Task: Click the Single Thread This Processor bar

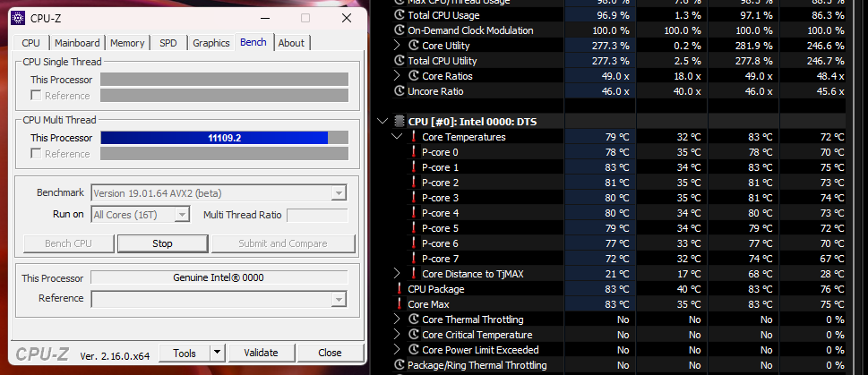Action: tap(224, 80)
